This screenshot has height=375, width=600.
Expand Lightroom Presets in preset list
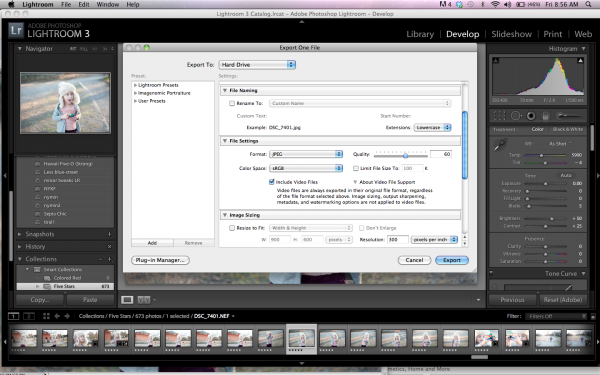tap(135, 85)
